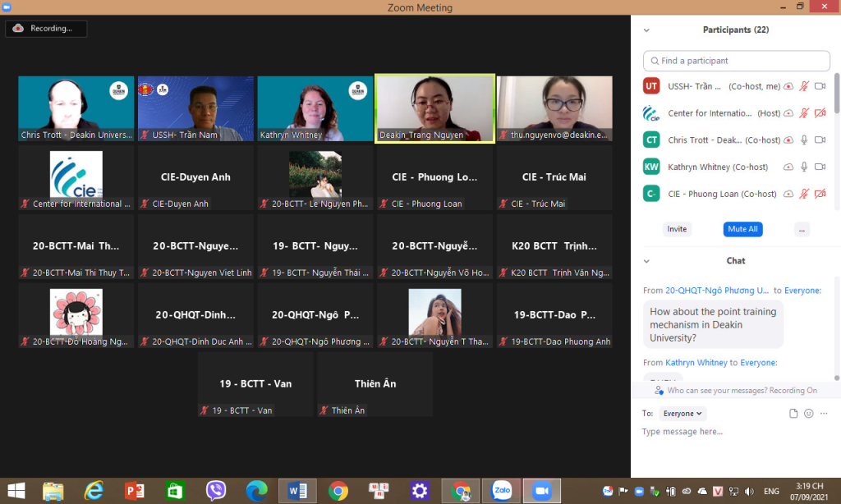Screen dimensions: 841x504
Task: Click KW avatar in participants list
Action: click(651, 167)
